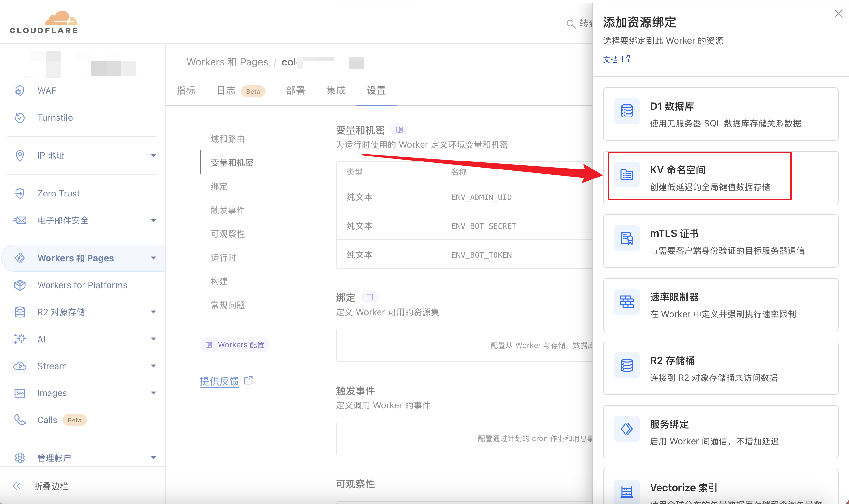Click the search magnifier icon in header
849x504 pixels.
click(x=571, y=24)
